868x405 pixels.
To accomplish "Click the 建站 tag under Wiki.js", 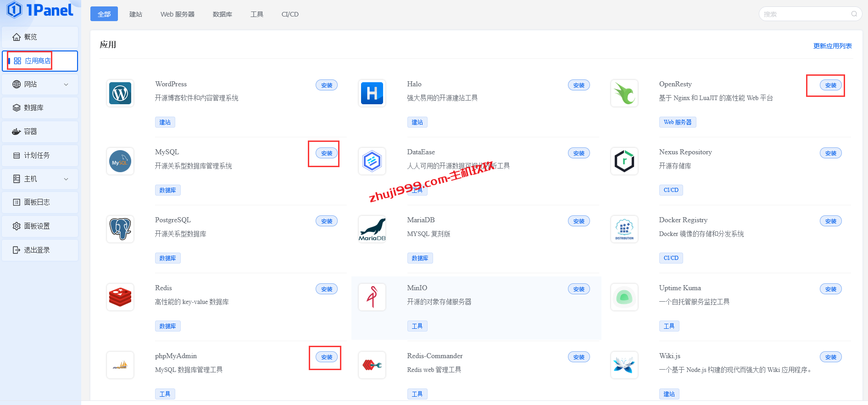I will [669, 394].
